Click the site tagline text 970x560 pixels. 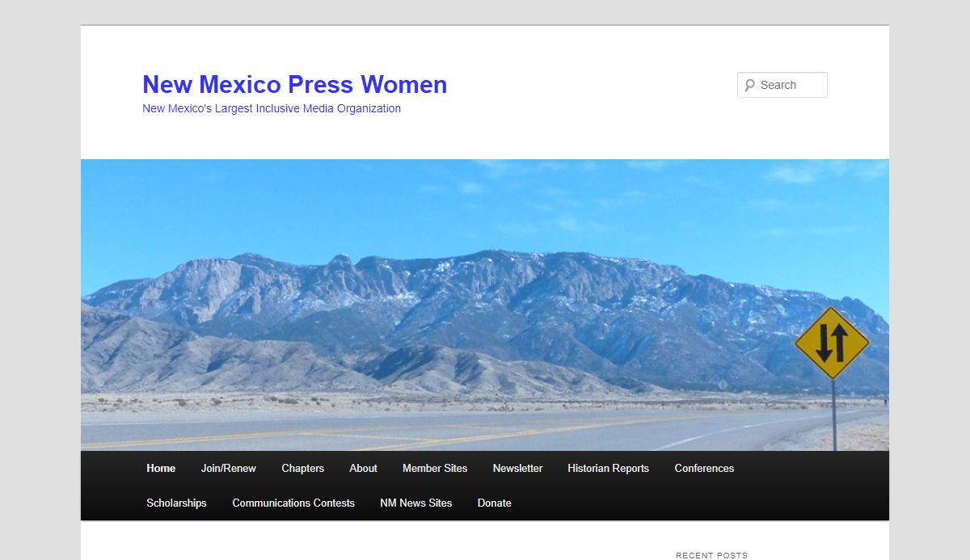(271, 108)
